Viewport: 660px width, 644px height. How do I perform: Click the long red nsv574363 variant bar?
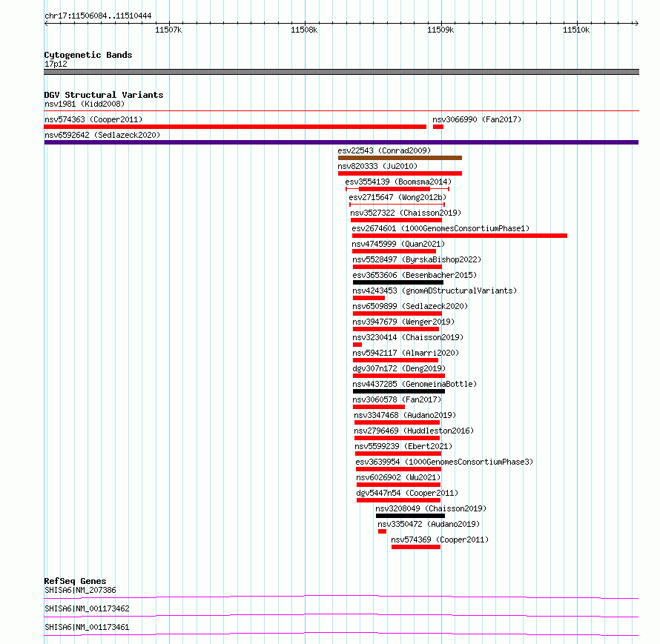click(x=235, y=127)
